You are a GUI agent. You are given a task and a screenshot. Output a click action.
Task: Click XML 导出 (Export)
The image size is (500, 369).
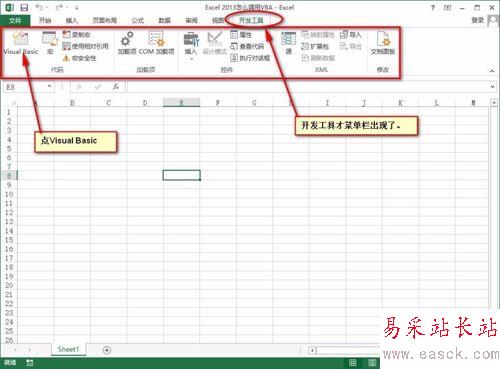tap(350, 46)
